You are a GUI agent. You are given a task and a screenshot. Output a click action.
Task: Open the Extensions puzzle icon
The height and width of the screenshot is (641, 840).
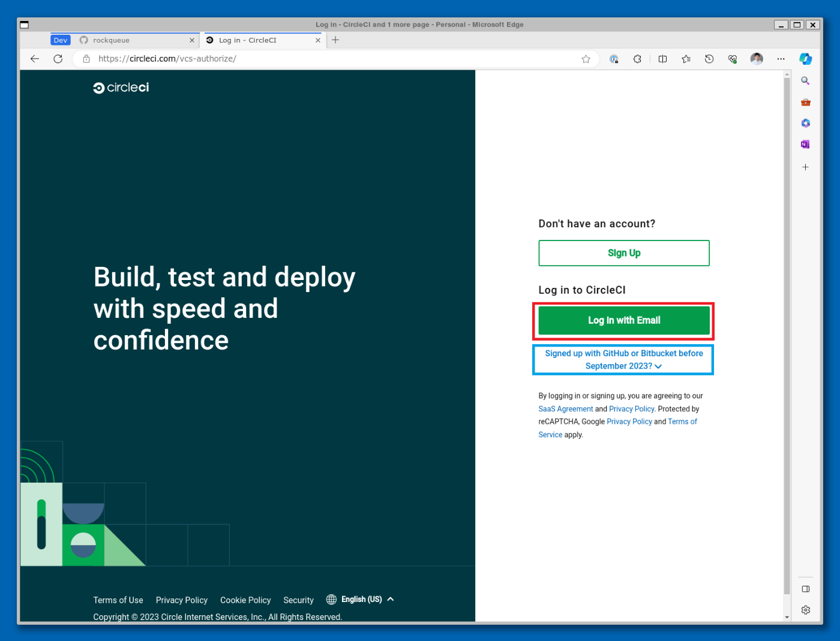coord(637,59)
